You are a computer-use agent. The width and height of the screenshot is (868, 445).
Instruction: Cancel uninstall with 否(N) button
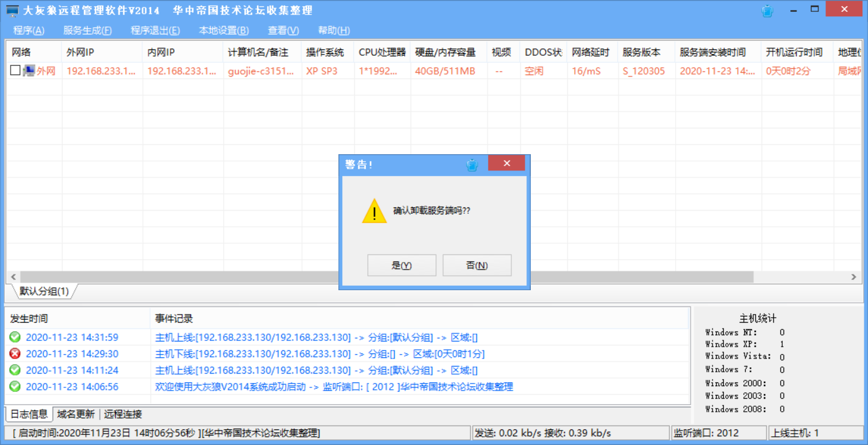coord(477,265)
